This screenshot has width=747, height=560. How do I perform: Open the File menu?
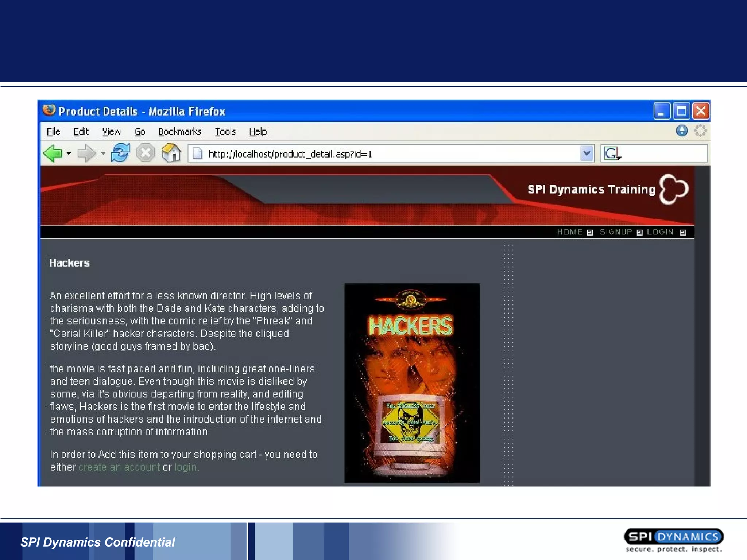[53, 132]
